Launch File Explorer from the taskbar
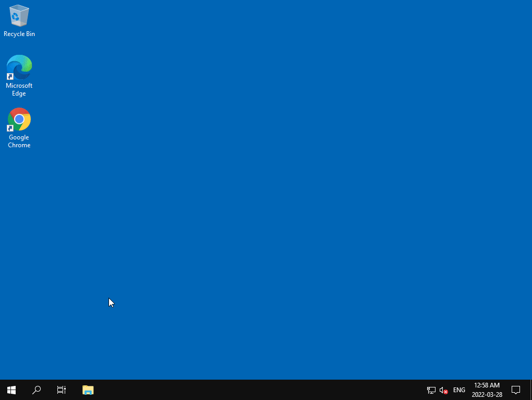The height and width of the screenshot is (400, 532). (x=88, y=390)
